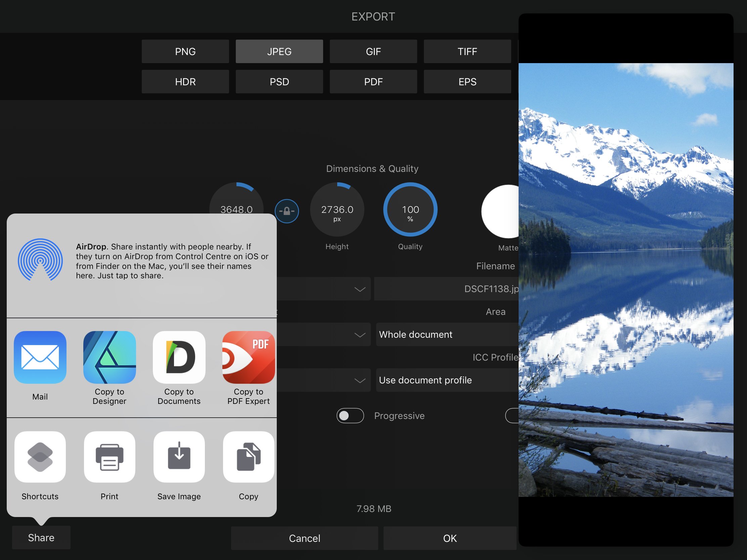Viewport: 747px width, 560px height.
Task: Select the TIFF export format
Action: 468,51
